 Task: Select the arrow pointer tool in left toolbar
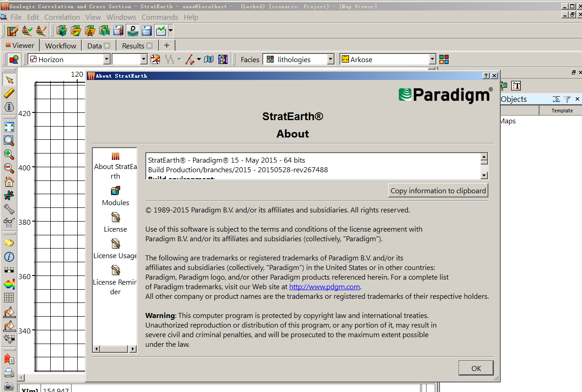pyautogui.click(x=9, y=80)
